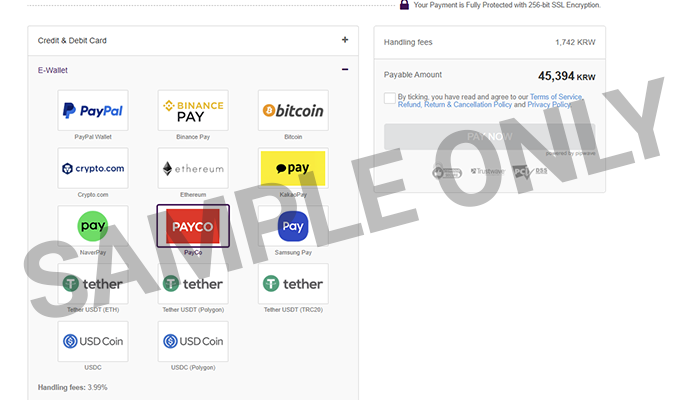Click the PayCo red payment tile

coord(193,226)
